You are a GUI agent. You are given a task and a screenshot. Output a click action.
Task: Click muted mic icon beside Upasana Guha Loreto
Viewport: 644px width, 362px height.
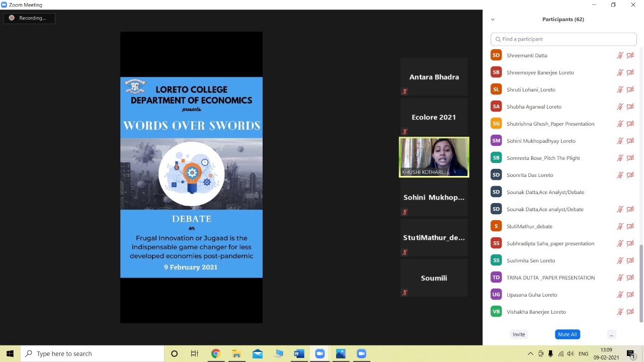coord(620,295)
